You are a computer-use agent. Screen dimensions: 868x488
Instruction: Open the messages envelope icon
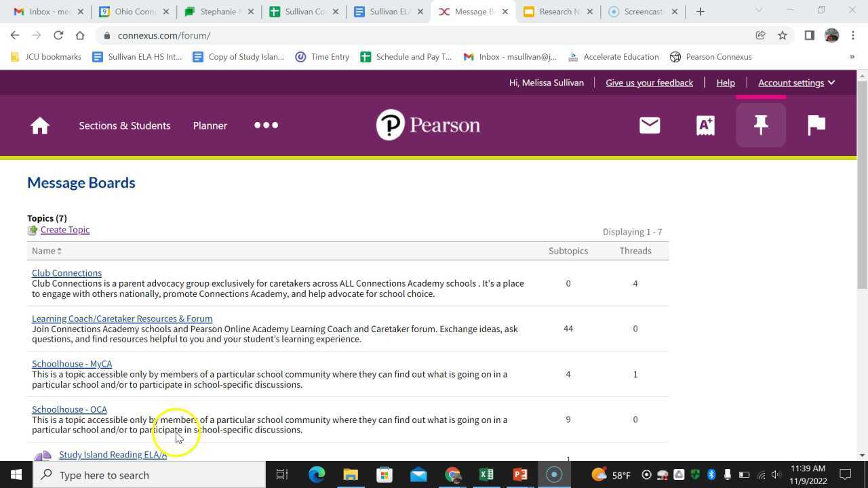coord(649,125)
